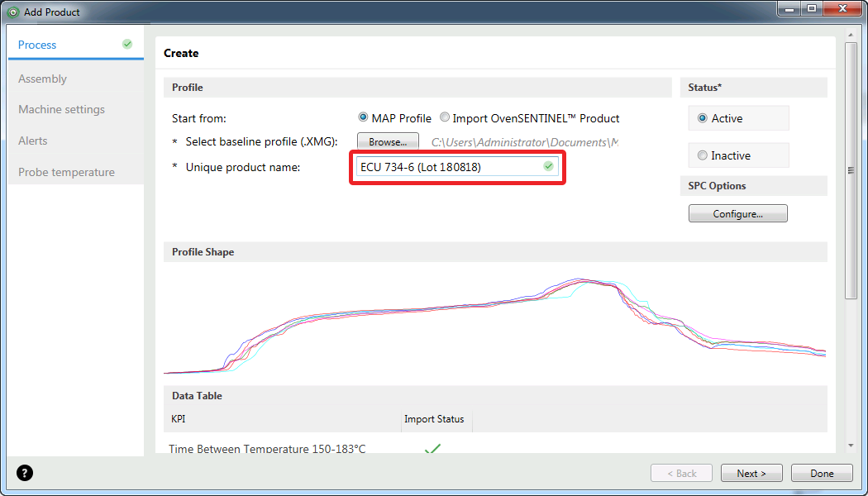Close the Add Product window
This screenshot has width=868, height=496.
(843, 8)
